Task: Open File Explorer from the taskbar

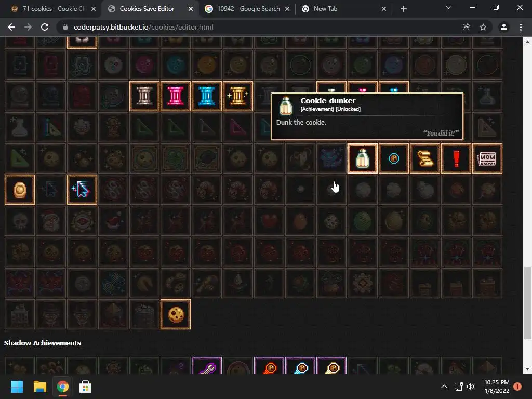Action: (39, 387)
